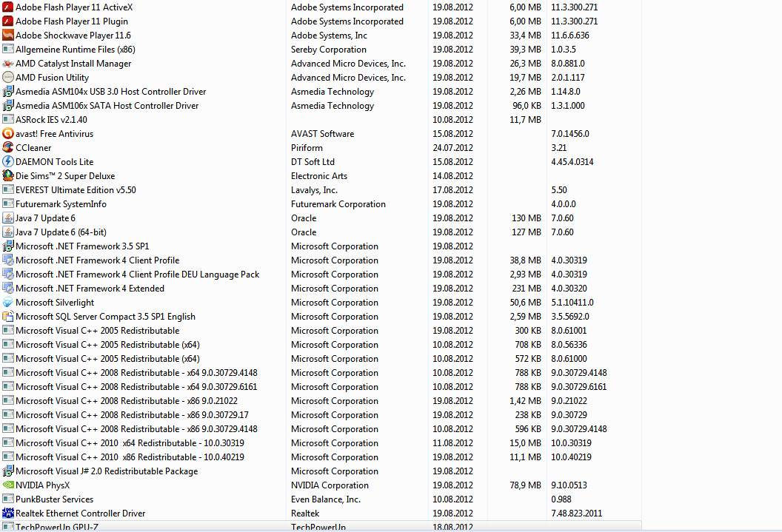The image size is (782, 532).
Task: Click publisher Lavalys, Inc.
Action: (x=314, y=189)
